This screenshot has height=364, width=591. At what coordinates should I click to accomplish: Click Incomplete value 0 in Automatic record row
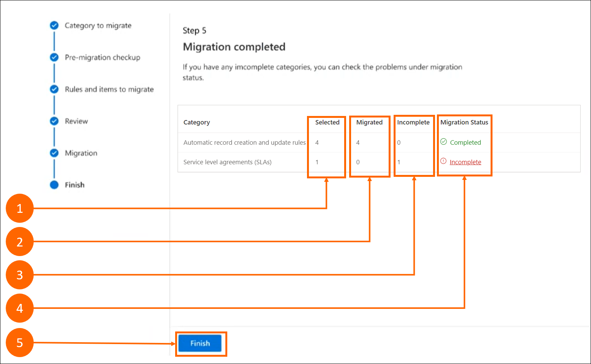(x=399, y=142)
